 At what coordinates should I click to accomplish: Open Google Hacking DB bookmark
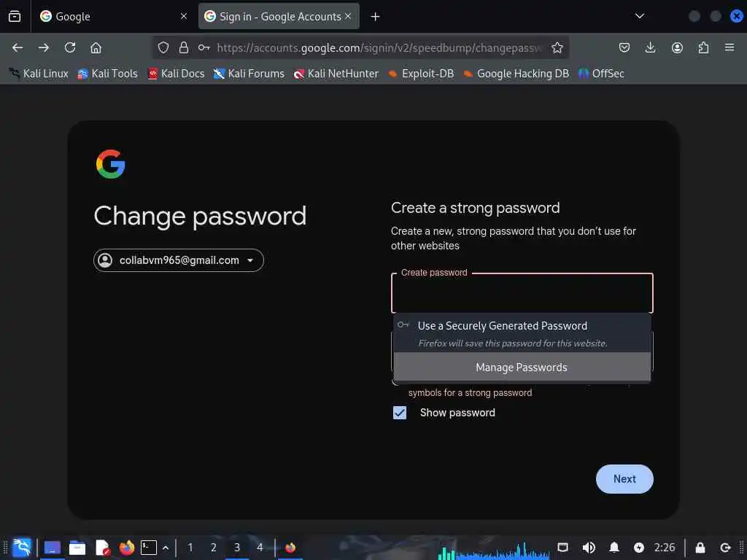point(516,74)
